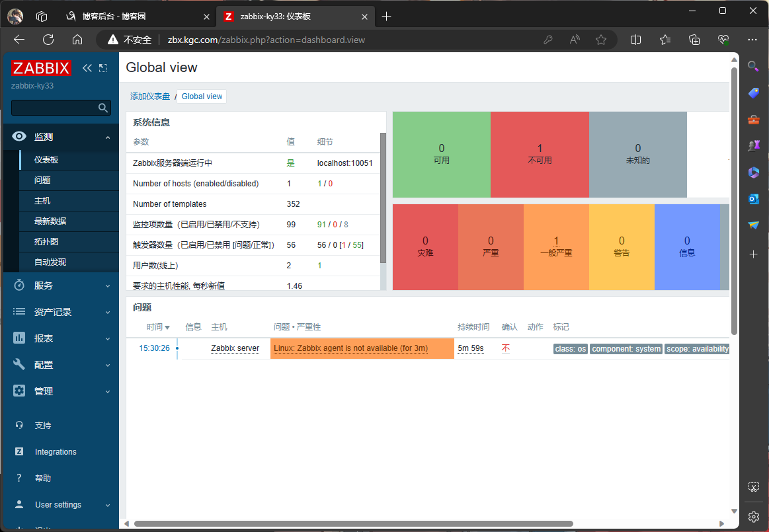769x532 pixels.
Task: Switch to the 博客后台 - 博客园 tab
Action: point(138,17)
